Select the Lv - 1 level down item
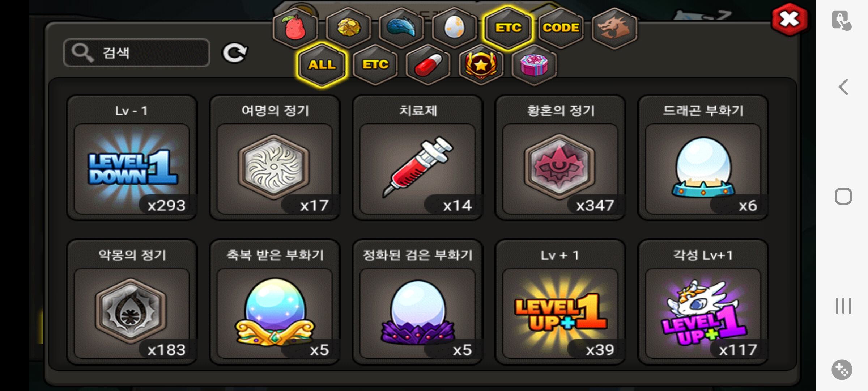The width and height of the screenshot is (868, 391). click(132, 157)
